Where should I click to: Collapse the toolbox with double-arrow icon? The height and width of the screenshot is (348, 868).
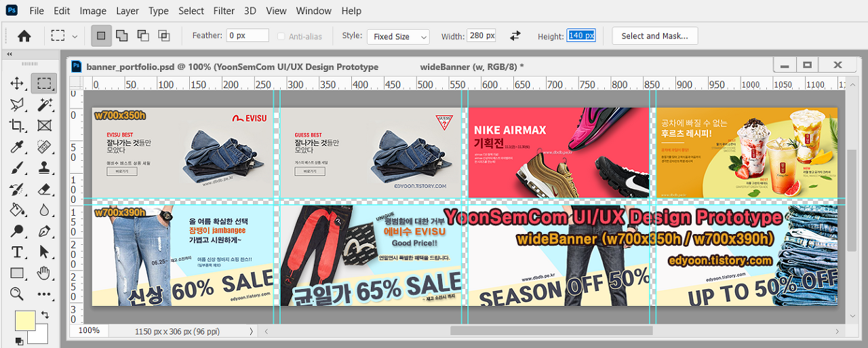click(x=10, y=54)
